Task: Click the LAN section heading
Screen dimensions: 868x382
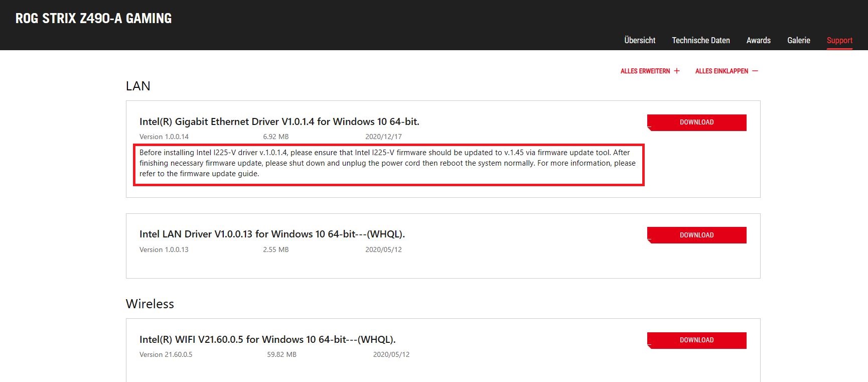Action: (x=138, y=86)
